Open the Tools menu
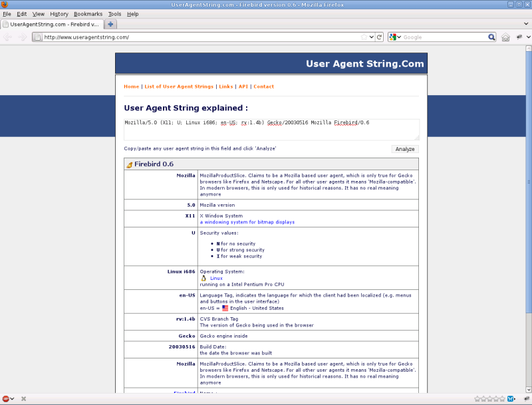This screenshot has height=405, width=532. pos(114,14)
